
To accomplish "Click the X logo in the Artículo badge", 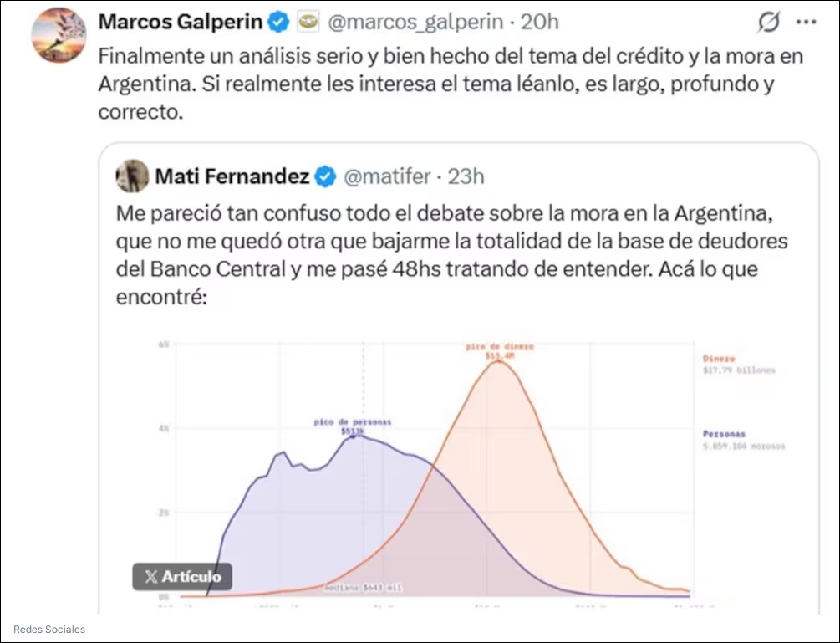I will [x=151, y=577].
